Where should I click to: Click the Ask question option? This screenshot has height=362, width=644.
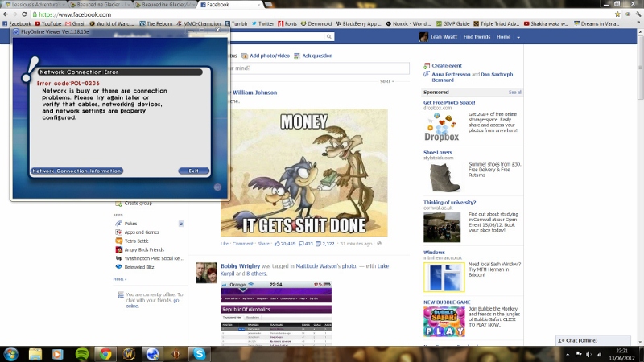tap(316, 56)
